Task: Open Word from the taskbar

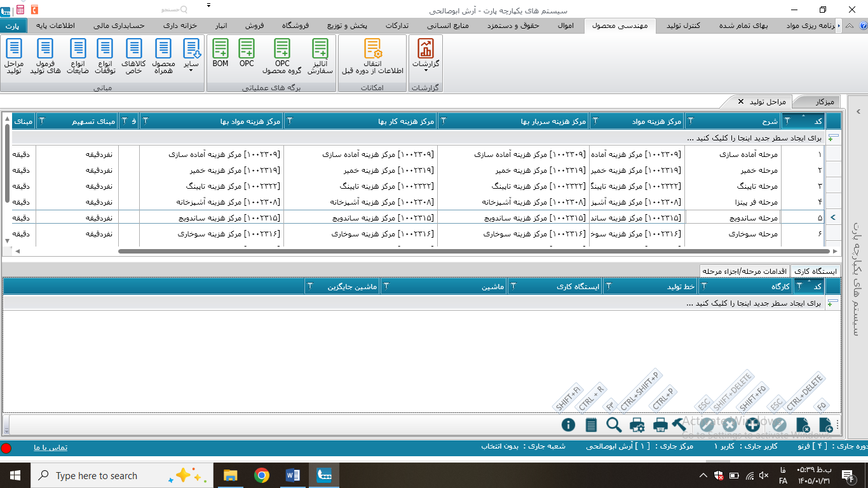Action: tap(293, 475)
